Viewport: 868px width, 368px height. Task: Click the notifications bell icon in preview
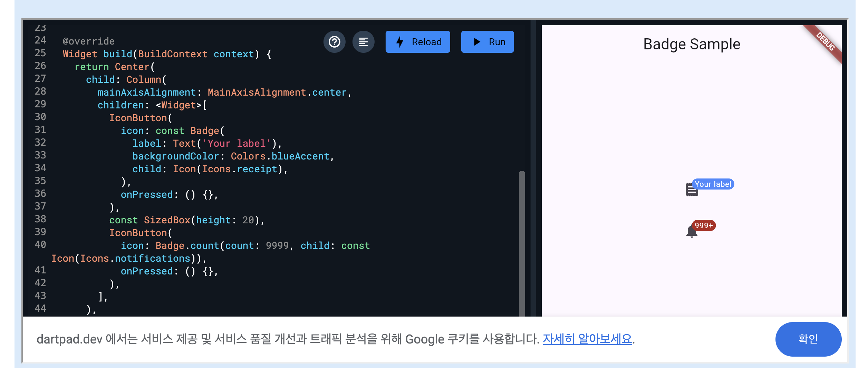coord(692,231)
